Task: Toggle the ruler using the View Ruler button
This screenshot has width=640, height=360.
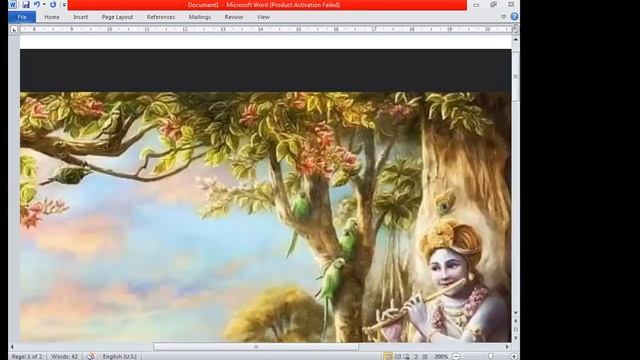Action: [516, 29]
